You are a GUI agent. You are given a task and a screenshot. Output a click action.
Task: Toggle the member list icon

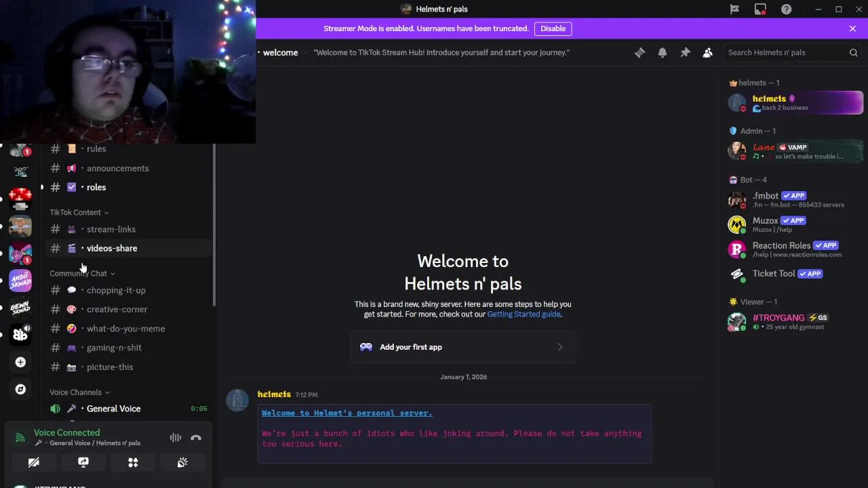708,52
